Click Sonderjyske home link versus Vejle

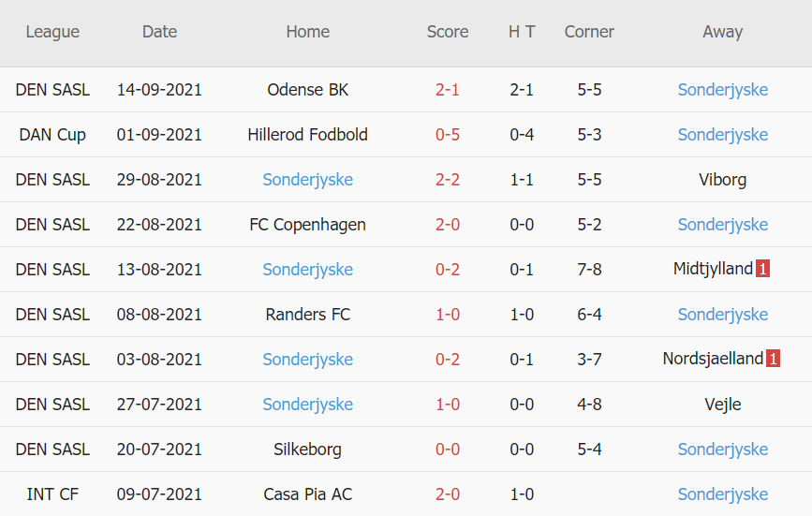point(307,405)
